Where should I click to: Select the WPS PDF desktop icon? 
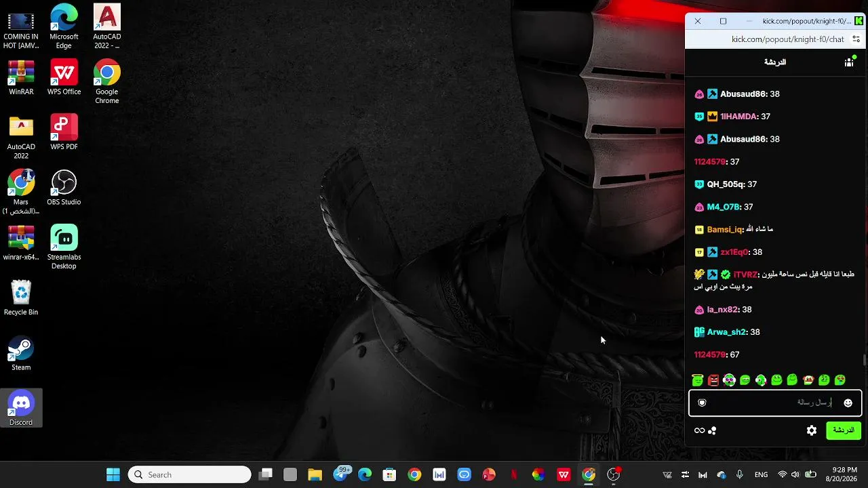(x=64, y=133)
